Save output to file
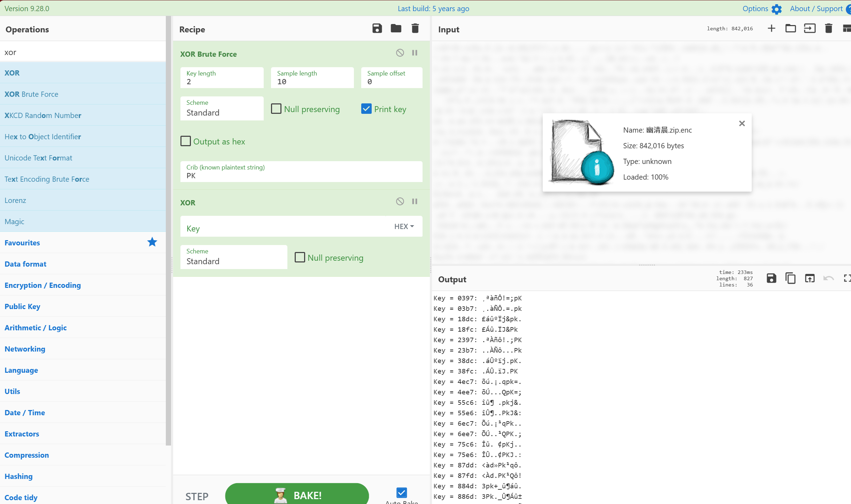 pyautogui.click(x=771, y=278)
